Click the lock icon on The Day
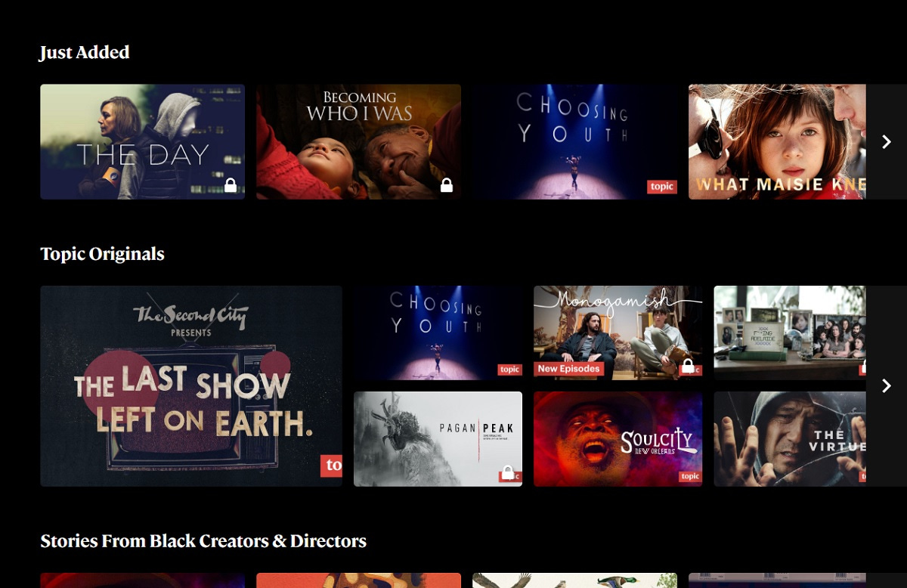 click(231, 184)
